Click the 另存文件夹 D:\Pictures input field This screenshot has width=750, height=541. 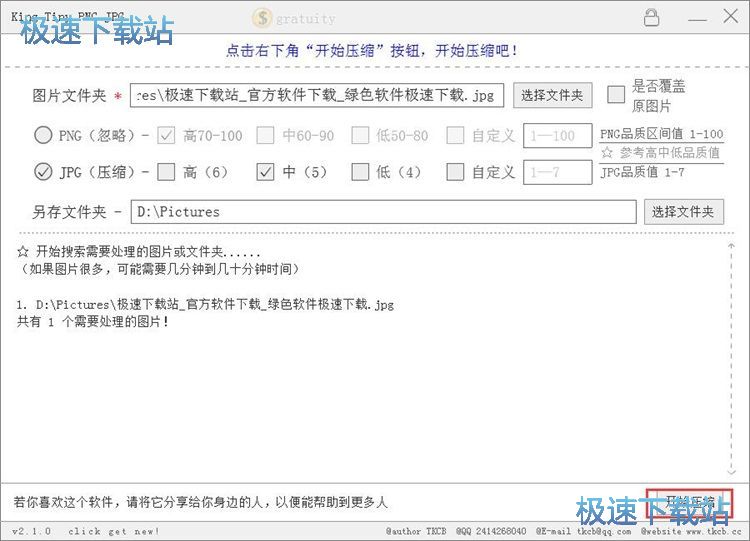coord(384,212)
